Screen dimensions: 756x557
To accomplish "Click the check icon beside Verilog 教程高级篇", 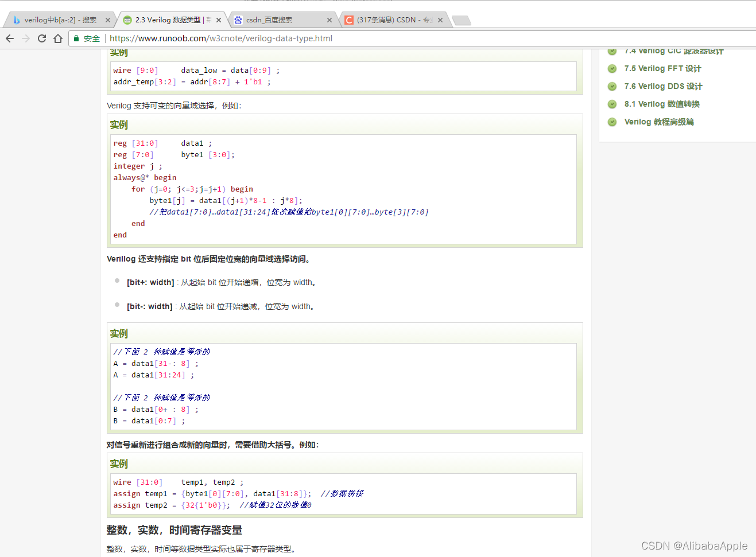I will [x=612, y=122].
